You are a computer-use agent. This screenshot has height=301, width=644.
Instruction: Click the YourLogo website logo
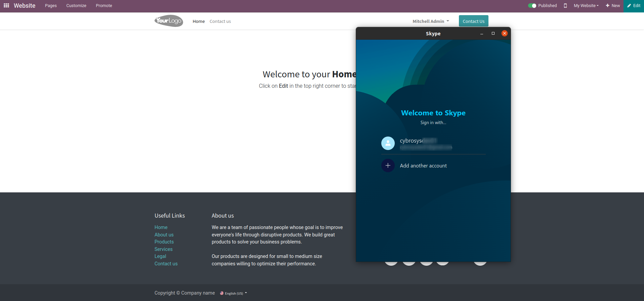[169, 21]
